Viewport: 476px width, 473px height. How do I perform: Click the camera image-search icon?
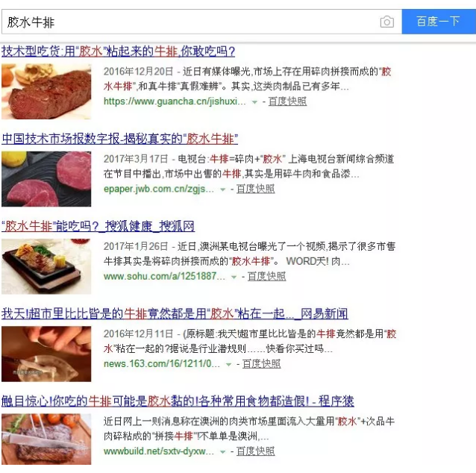coord(386,22)
